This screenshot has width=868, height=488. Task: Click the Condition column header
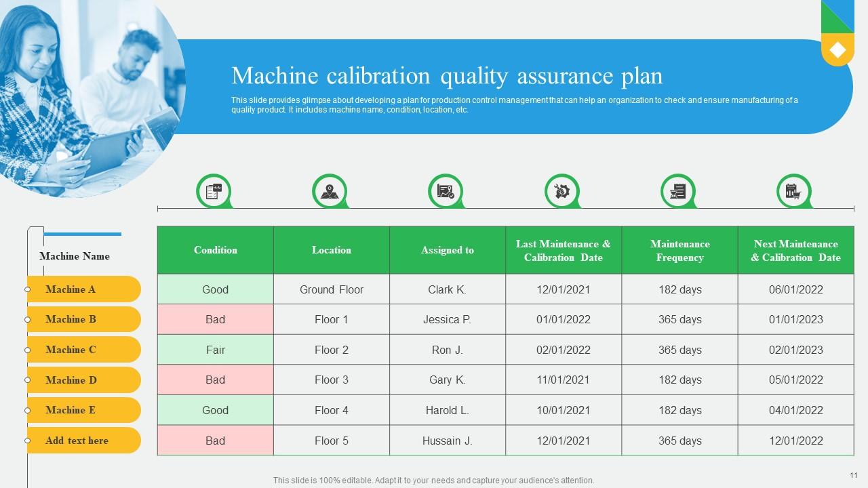pyautogui.click(x=215, y=249)
